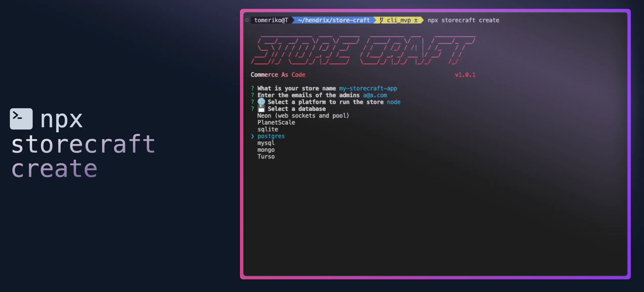Click the 'Commerce As Code' tagline
Viewport: 644px width, 292px height.
click(278, 75)
